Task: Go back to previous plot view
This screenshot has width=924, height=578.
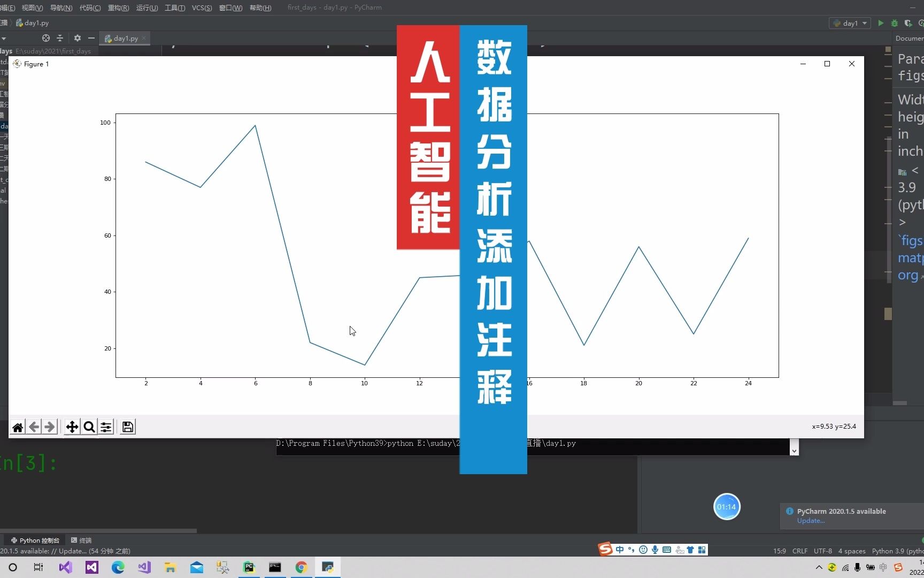Action: pyautogui.click(x=34, y=427)
